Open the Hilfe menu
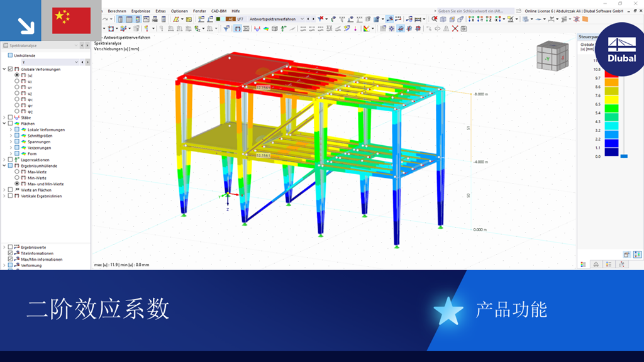Screen dimensions: 644x362 point(236,11)
